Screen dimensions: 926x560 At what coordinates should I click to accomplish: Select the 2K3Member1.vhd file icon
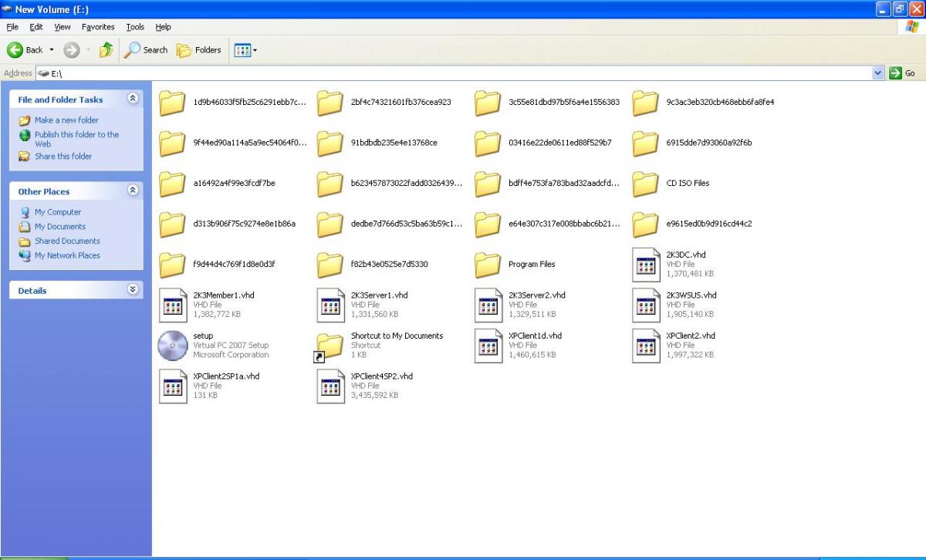173,305
